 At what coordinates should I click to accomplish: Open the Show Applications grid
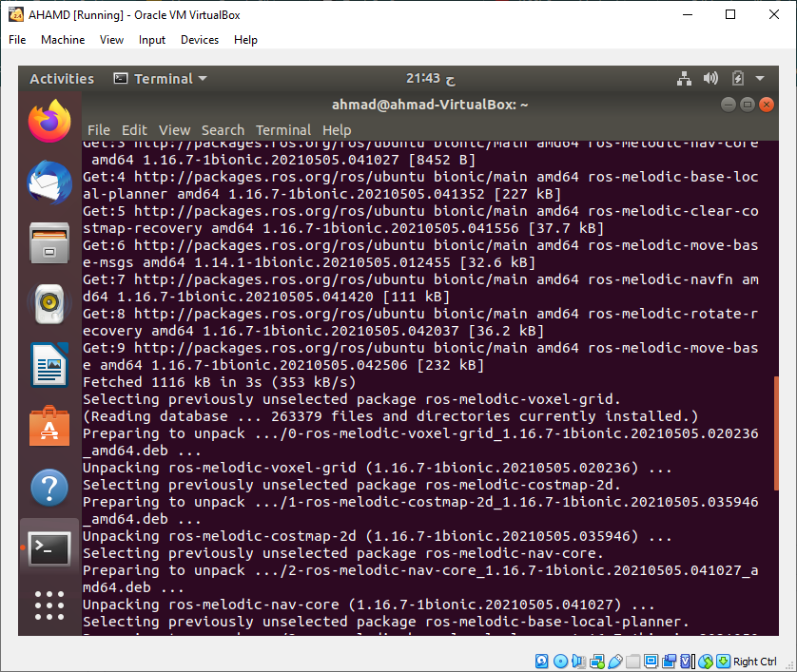[49, 605]
